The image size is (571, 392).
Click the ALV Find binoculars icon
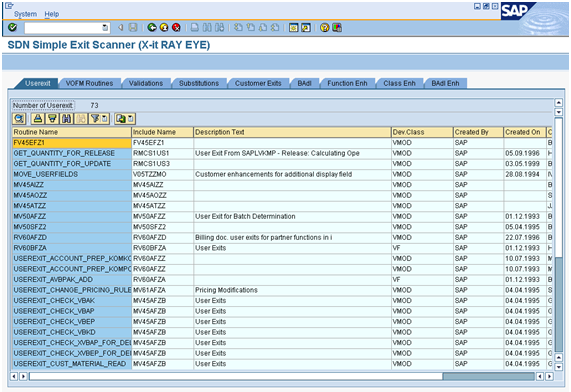click(x=66, y=118)
